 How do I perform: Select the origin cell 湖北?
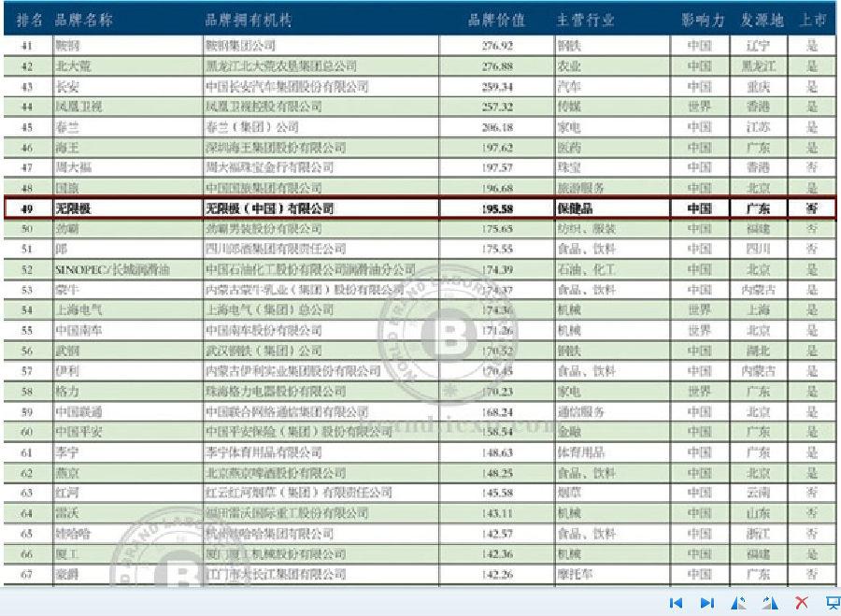coord(759,351)
